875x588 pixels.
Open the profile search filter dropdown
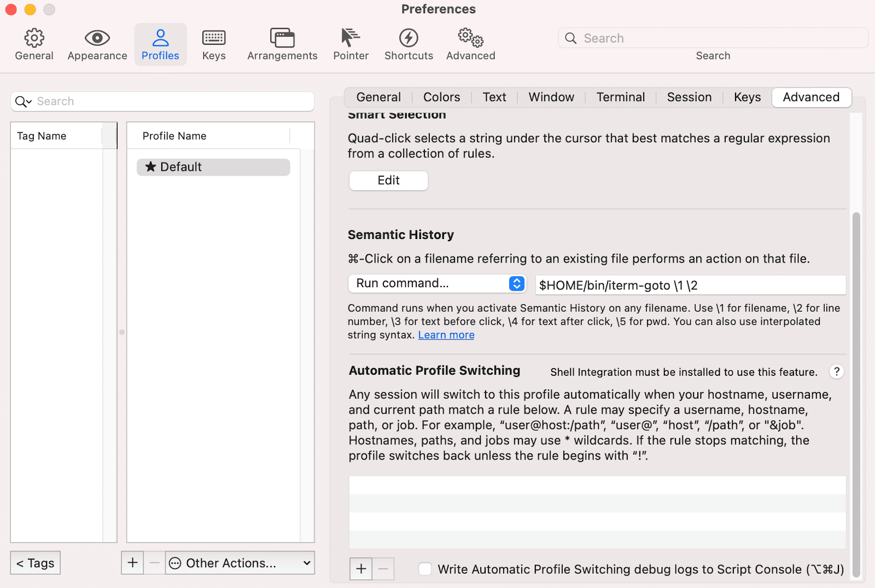24,102
